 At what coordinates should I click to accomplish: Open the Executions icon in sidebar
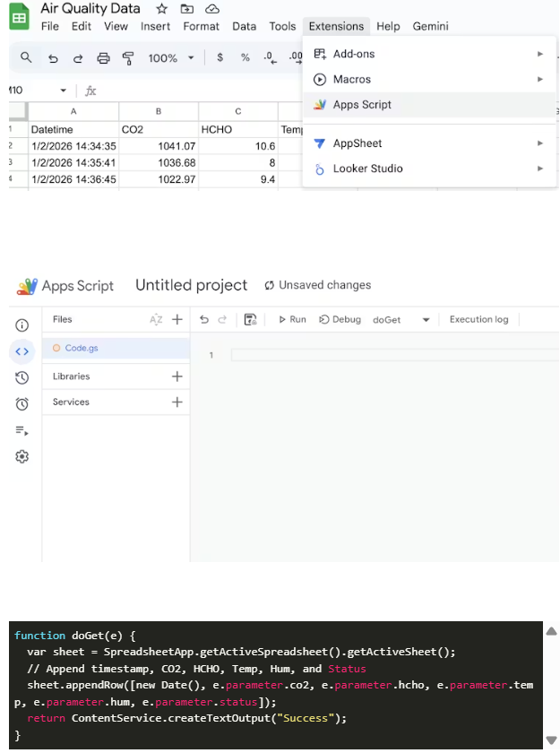pyautogui.click(x=22, y=430)
